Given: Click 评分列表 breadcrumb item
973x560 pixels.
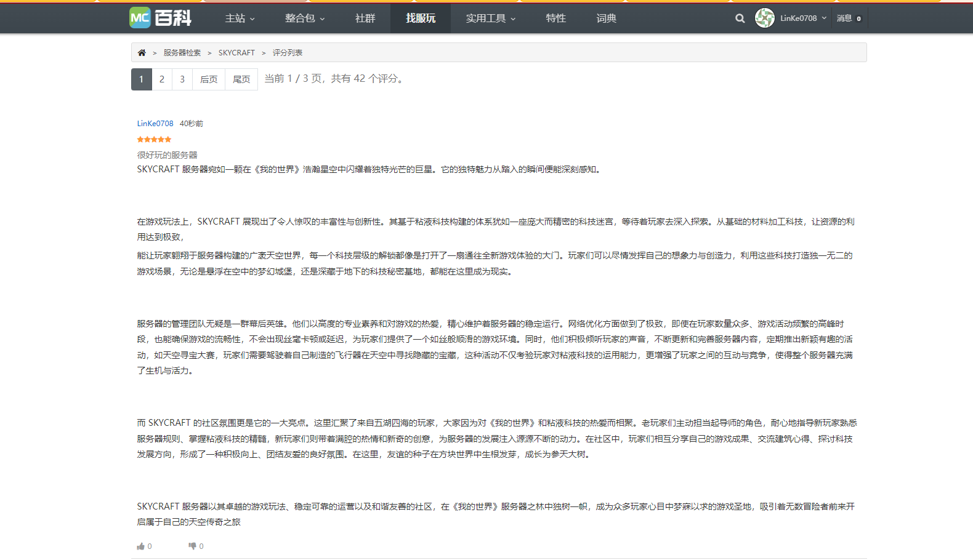Looking at the screenshot, I should pos(288,53).
